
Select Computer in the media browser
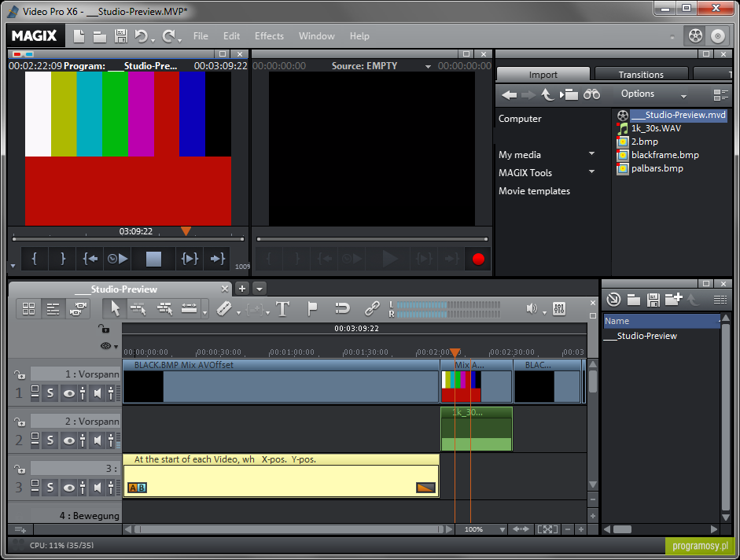coord(520,119)
